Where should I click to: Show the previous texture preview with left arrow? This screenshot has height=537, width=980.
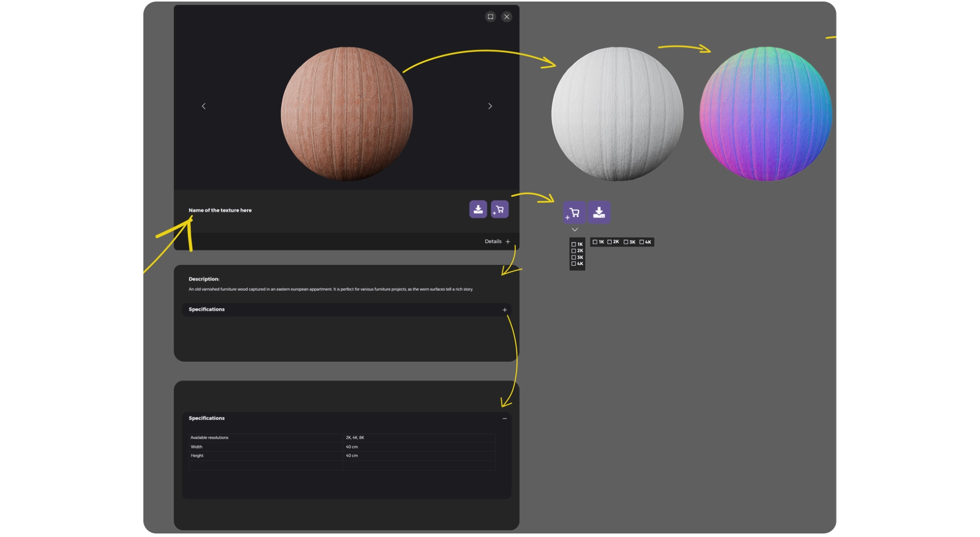point(204,106)
